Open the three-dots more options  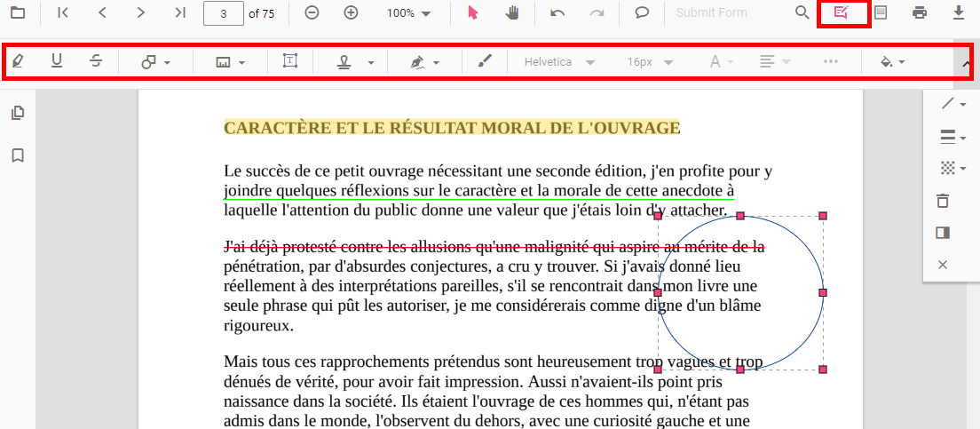click(x=830, y=61)
